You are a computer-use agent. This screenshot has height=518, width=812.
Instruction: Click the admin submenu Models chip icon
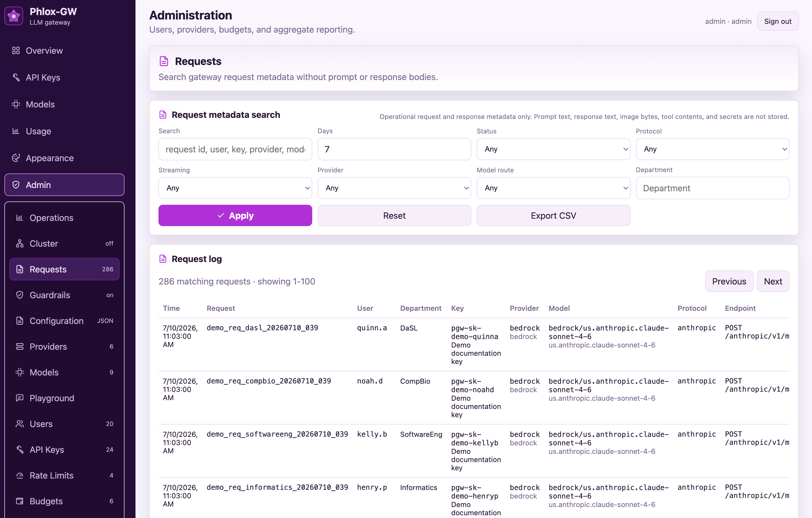20,372
